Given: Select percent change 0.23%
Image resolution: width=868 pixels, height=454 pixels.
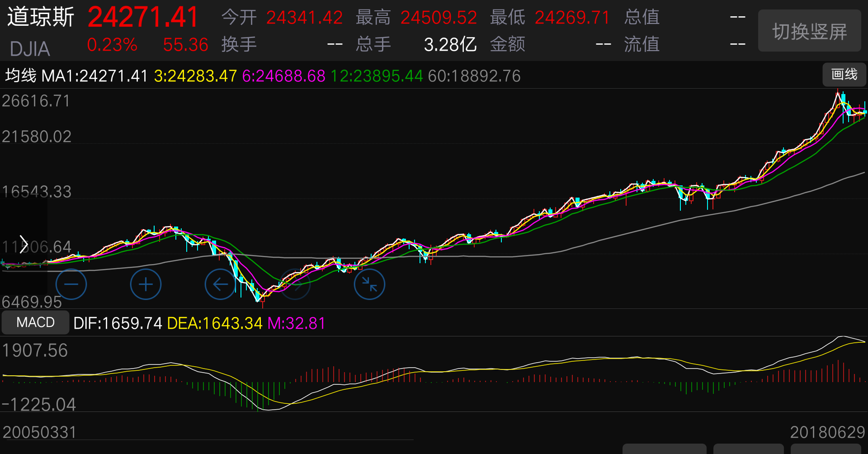Looking at the screenshot, I should (x=112, y=45).
